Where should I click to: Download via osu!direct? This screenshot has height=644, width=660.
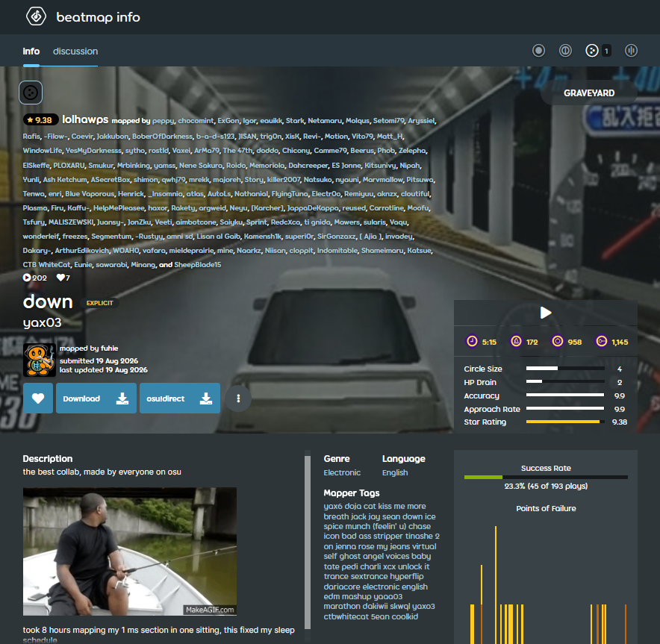(180, 398)
